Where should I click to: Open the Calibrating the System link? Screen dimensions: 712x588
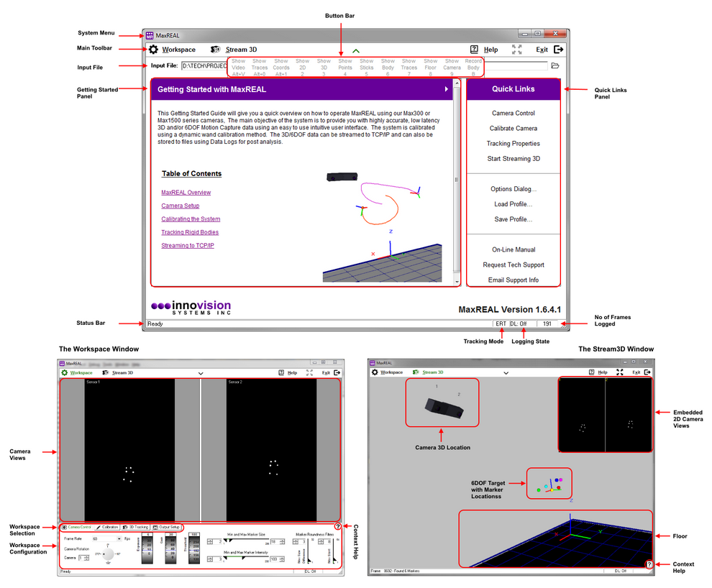point(191,219)
